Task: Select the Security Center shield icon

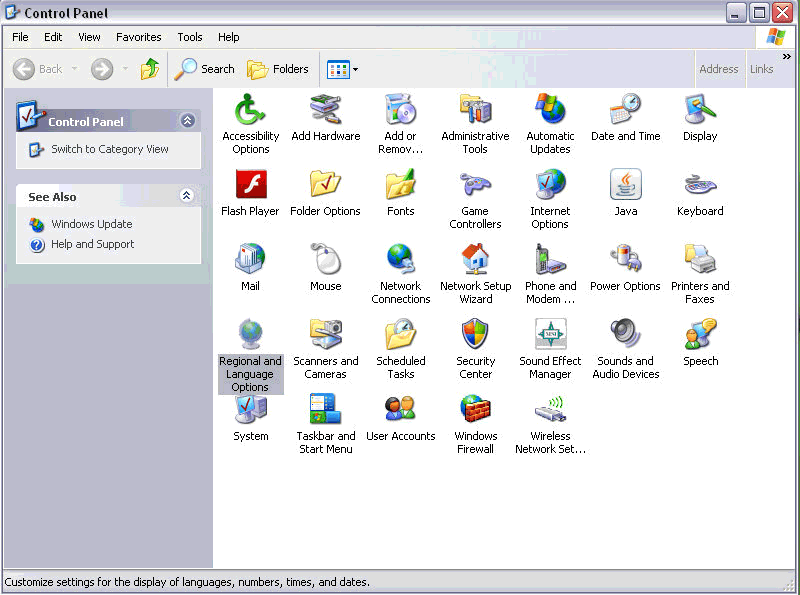Action: [x=475, y=336]
